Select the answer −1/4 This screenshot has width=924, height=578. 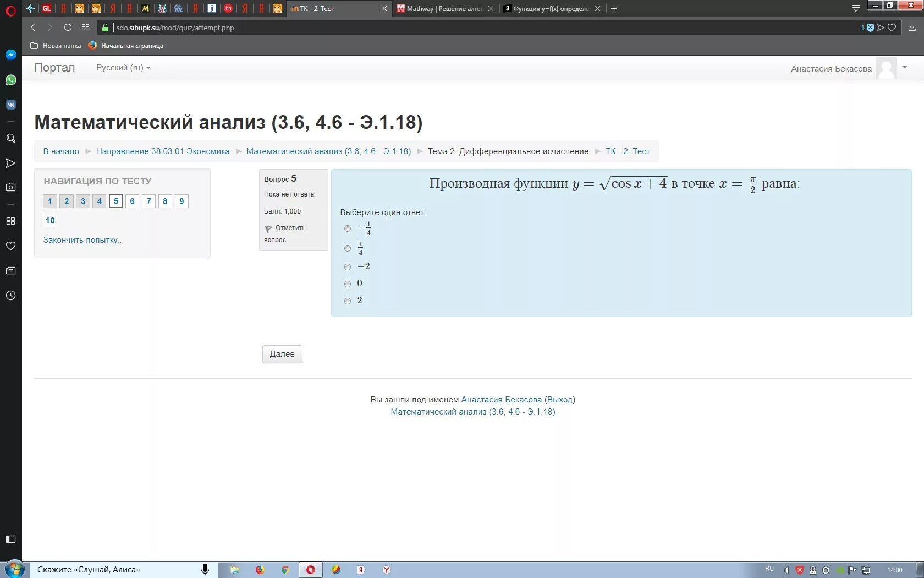[x=348, y=228]
